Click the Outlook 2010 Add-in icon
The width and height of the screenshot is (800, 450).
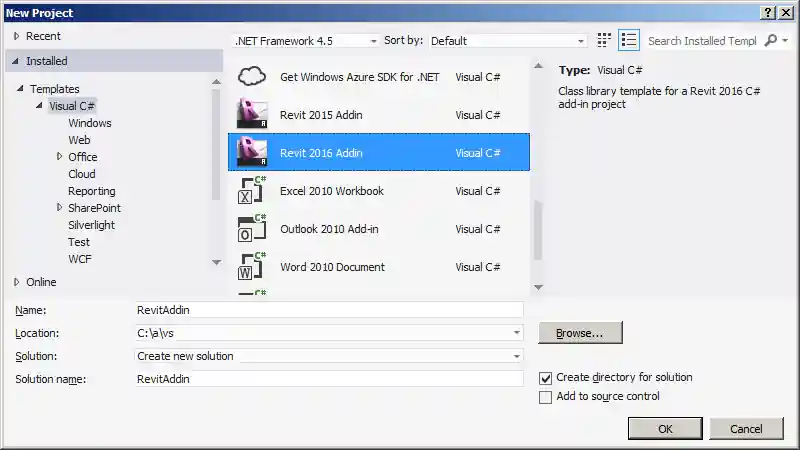pyautogui.click(x=252, y=229)
